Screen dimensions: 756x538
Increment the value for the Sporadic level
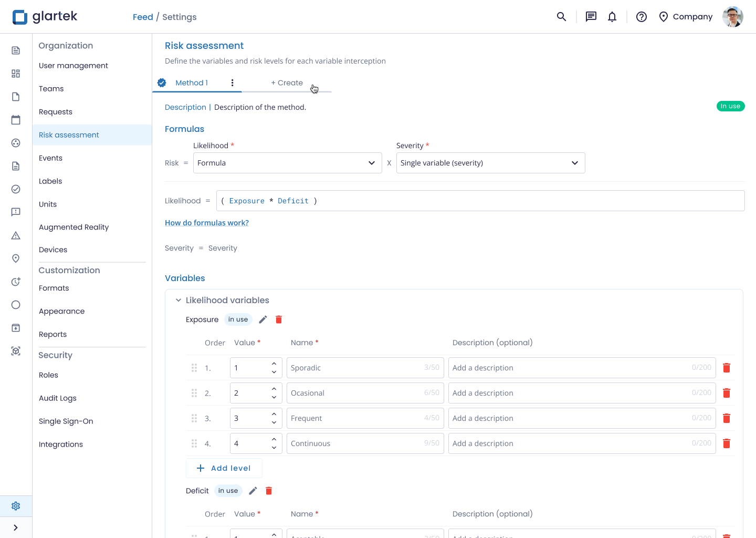point(274,364)
